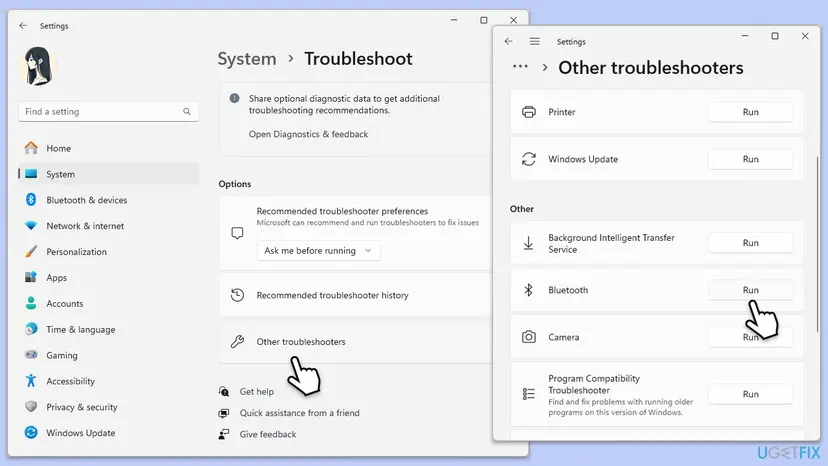Open Privacy & security settings

pos(108,407)
